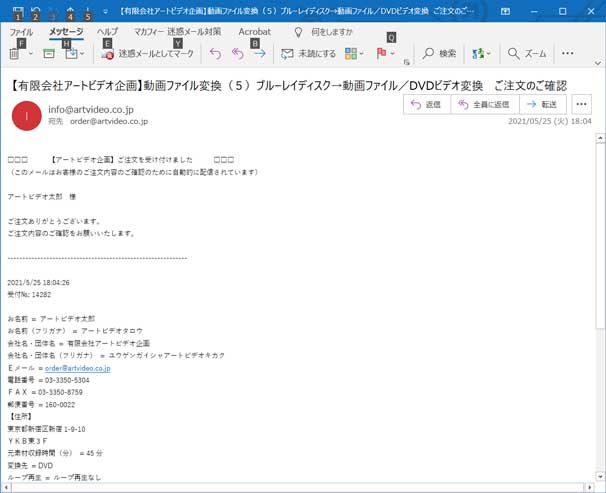Click sender address info@artvideo.co.jp

pos(91,109)
